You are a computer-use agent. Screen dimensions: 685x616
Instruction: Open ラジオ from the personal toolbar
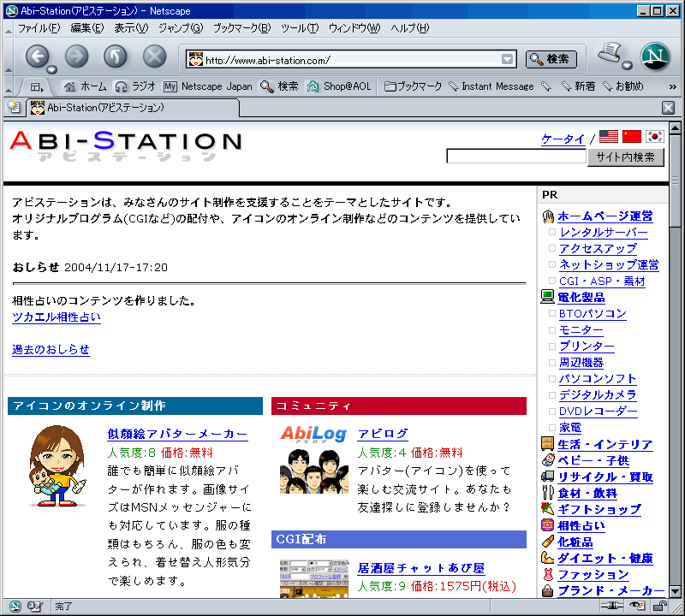135,86
